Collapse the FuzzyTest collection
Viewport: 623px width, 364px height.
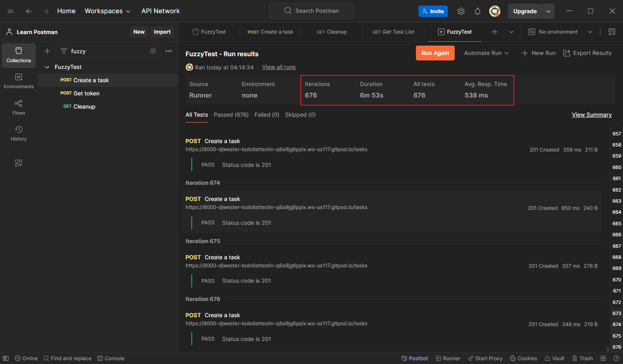click(x=47, y=67)
